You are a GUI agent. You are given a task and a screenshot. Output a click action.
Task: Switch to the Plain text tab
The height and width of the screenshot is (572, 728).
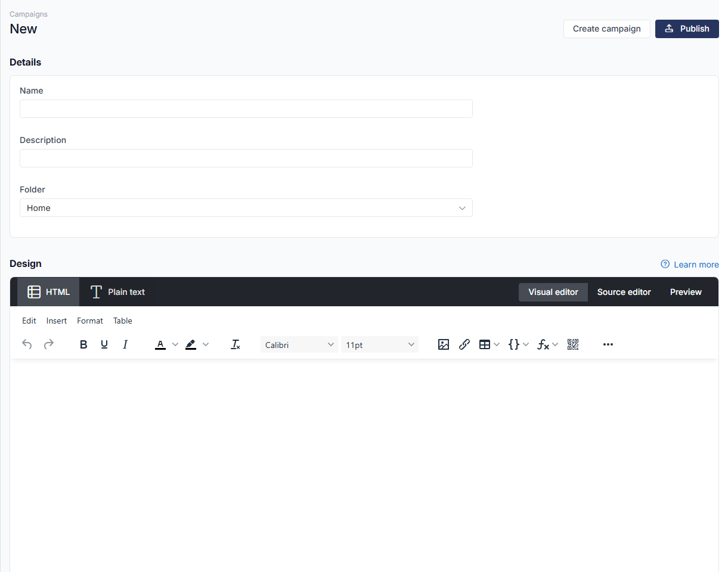click(x=117, y=292)
